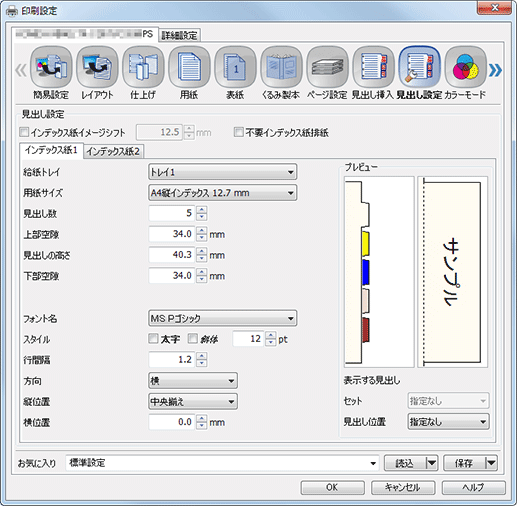Screen dimensions: 517x506
Task: Open the フォント名 MS Pゴシック dropdown
Action: (x=222, y=318)
